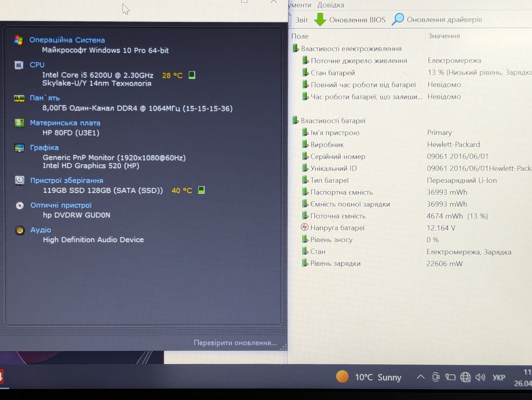Click the Поле column header
Screen dimensions: 532x400
(x=300, y=36)
